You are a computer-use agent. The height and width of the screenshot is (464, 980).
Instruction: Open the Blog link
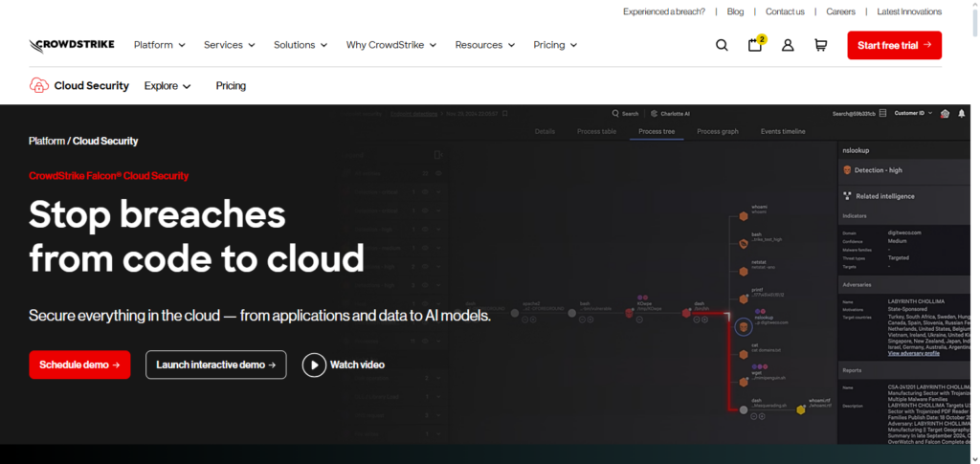click(736, 11)
